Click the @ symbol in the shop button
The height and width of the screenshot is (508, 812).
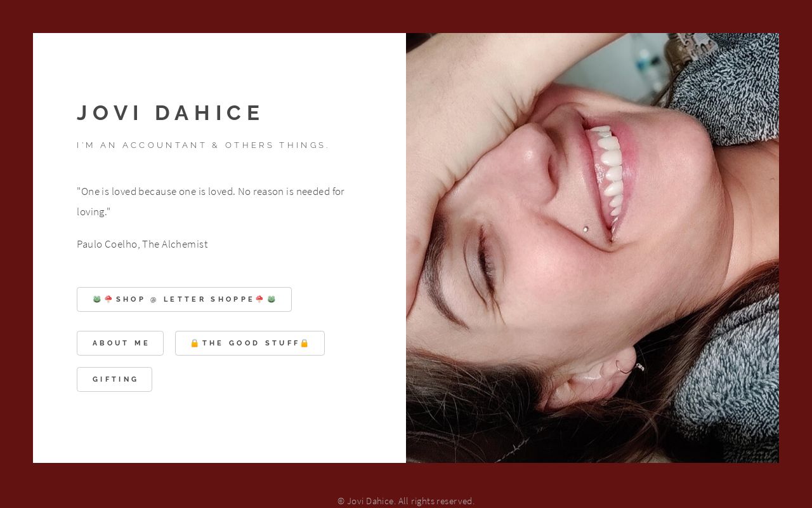pyautogui.click(x=154, y=299)
